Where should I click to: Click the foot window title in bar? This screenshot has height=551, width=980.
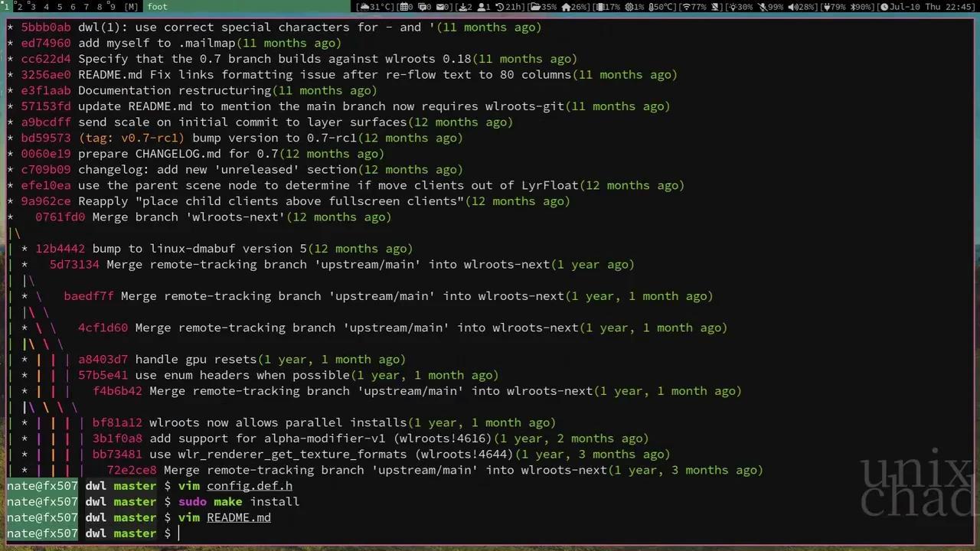pyautogui.click(x=158, y=7)
